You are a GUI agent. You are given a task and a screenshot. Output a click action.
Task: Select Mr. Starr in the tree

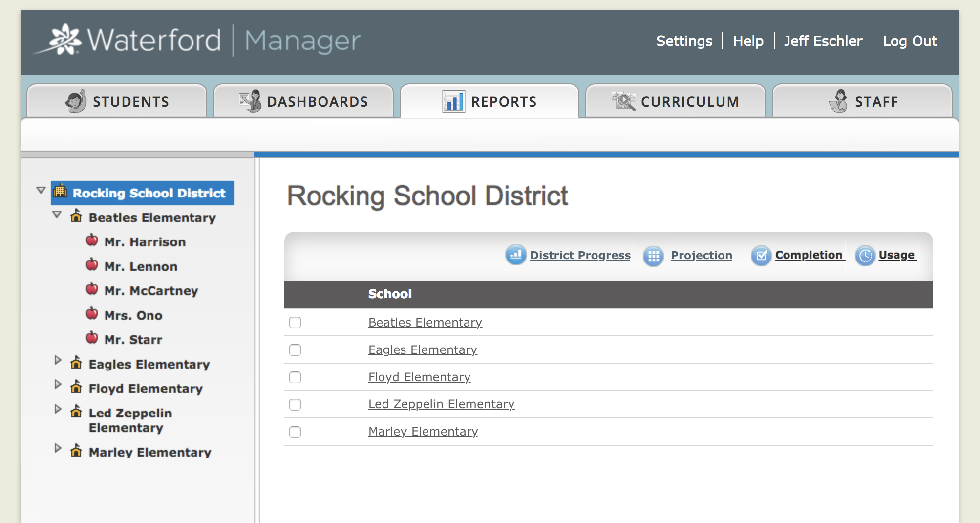133,340
